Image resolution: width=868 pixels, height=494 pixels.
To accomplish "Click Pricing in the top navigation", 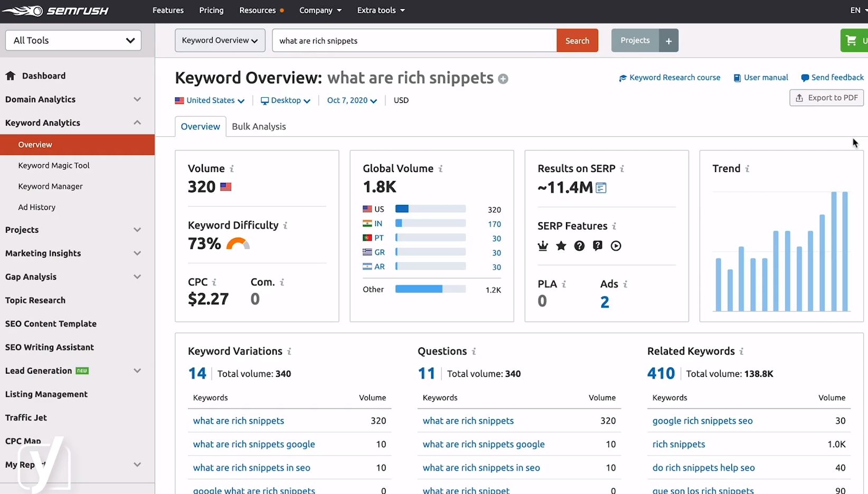I will (211, 11).
